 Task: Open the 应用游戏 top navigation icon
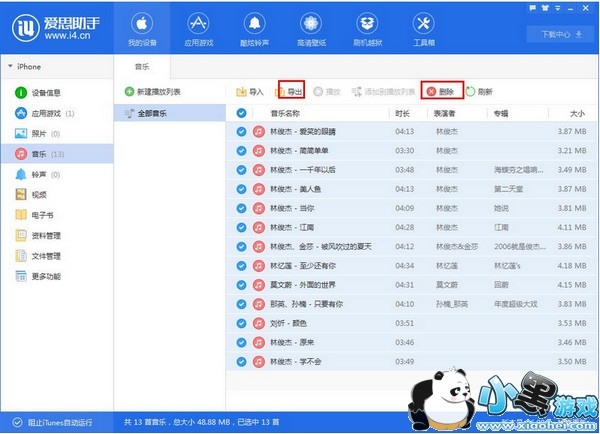click(199, 29)
